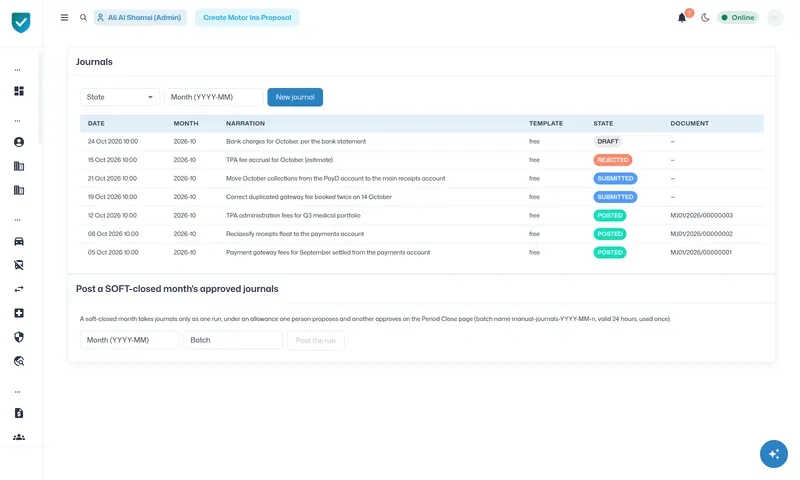Click 'Post a SOFT-closed month's approved journals' heading
The width and height of the screenshot is (800, 480).
pyautogui.click(x=177, y=289)
